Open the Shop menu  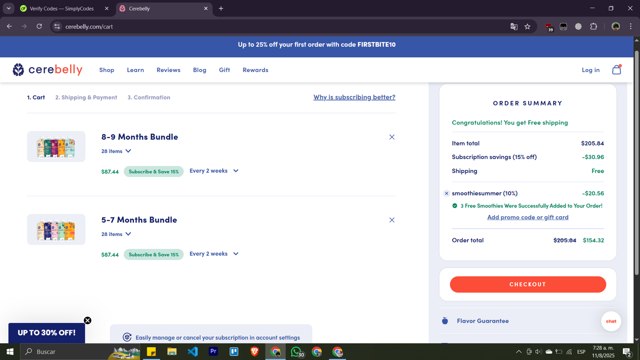coord(107,70)
